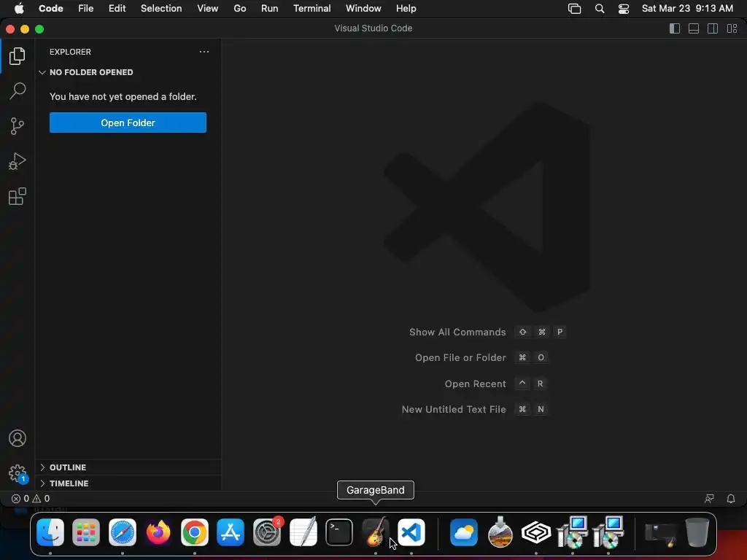Click the Stage Manager icon in menu bar

575,9
